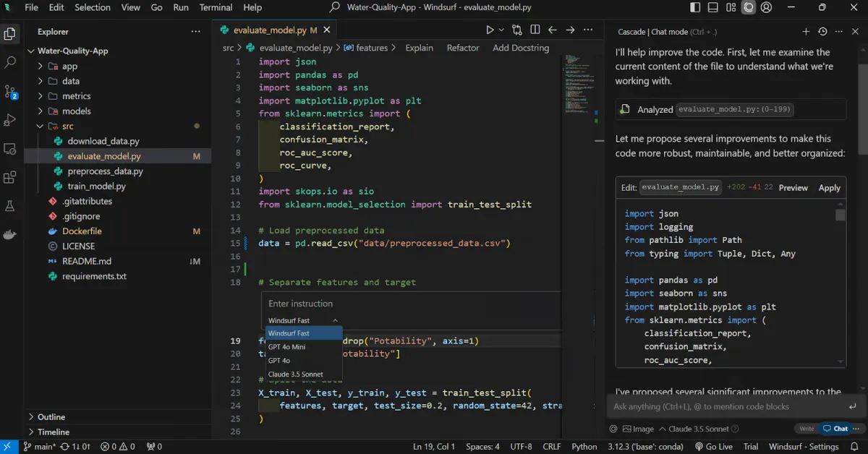This screenshot has width=868, height=454.
Task: Expand the data folder
Action: [x=70, y=81]
